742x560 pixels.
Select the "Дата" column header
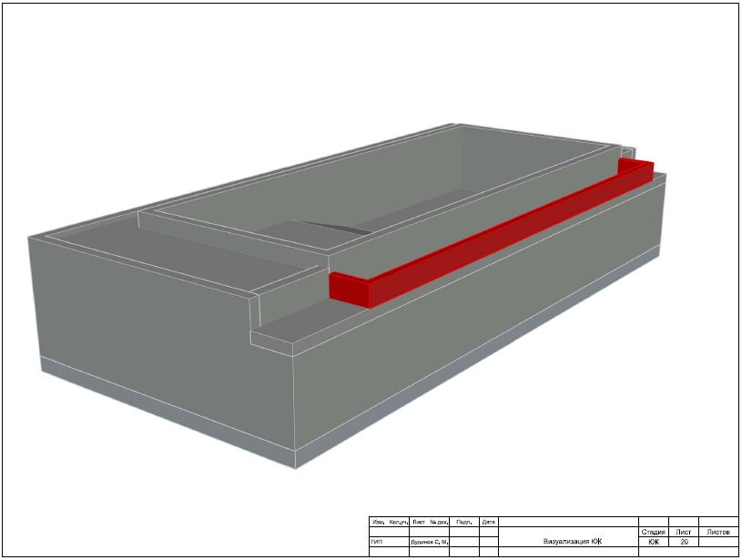coord(489,522)
